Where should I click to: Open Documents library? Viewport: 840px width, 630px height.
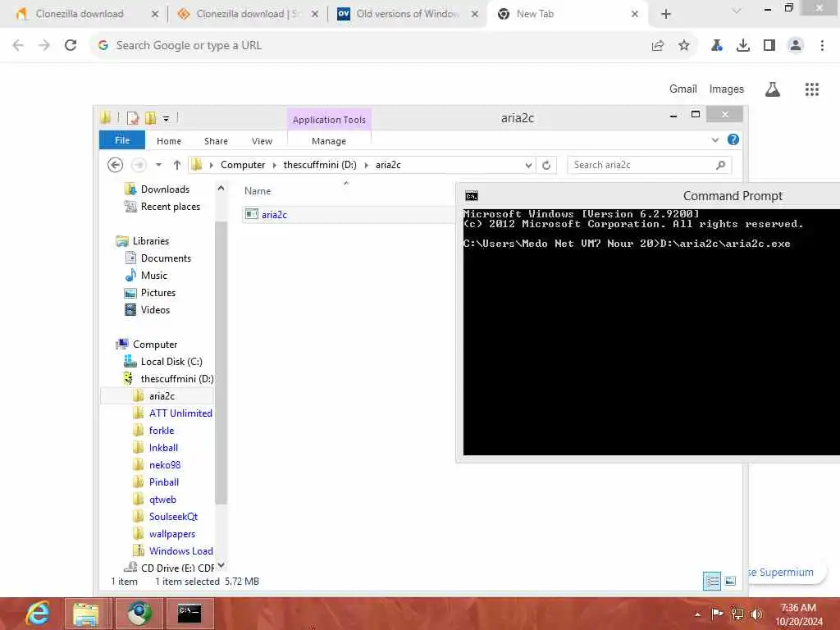point(166,258)
